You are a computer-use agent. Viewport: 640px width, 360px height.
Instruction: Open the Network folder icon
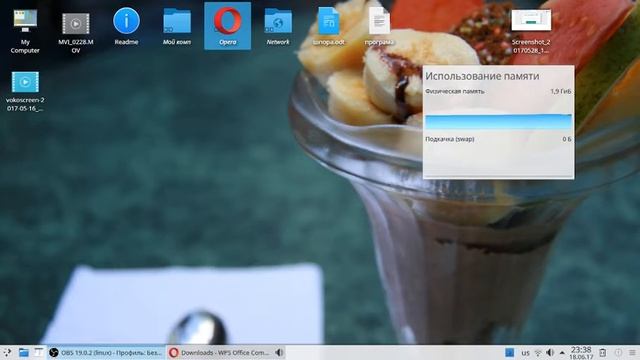278,26
